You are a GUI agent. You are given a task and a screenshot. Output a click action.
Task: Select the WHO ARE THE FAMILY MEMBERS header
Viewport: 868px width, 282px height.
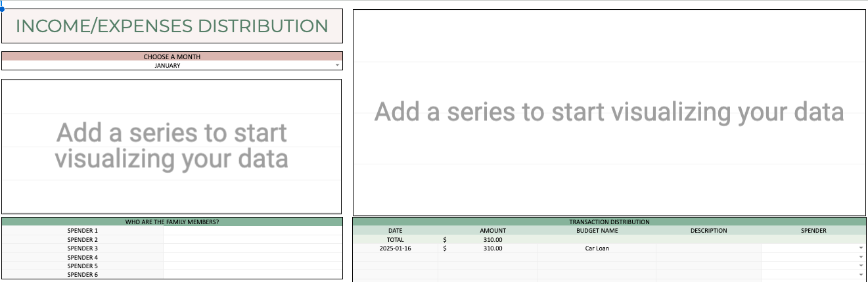[172, 222]
